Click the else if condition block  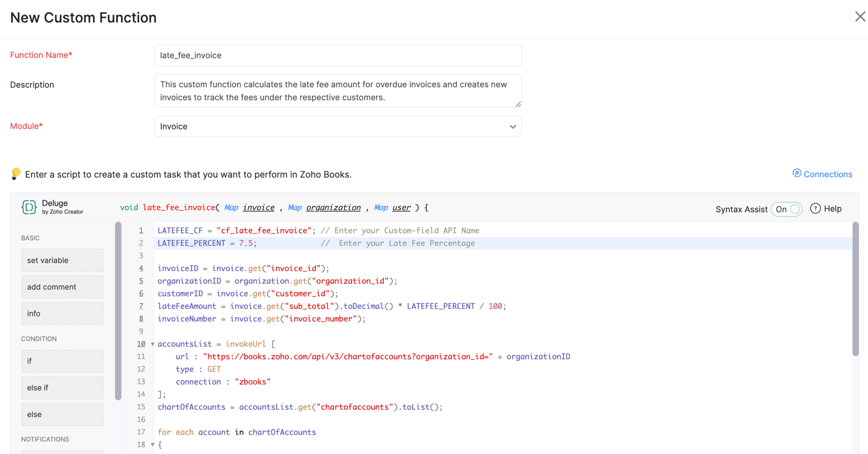coord(62,388)
